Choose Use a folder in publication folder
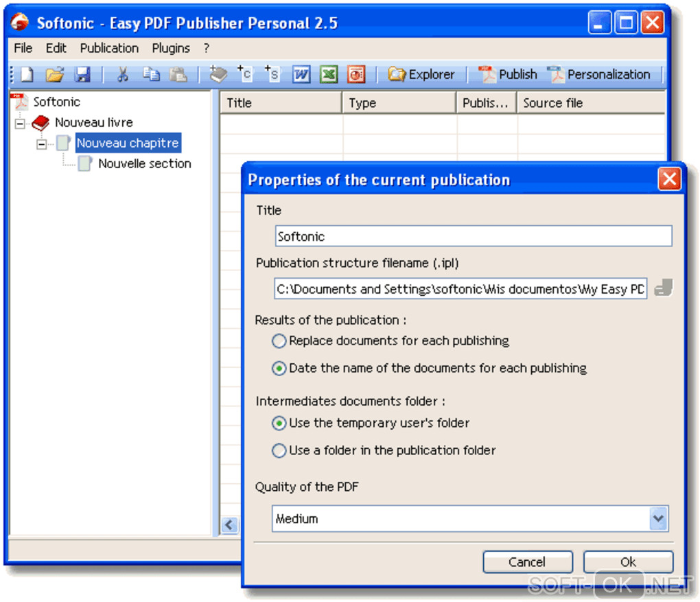Screen dimensions: 700x602 [x=279, y=450]
